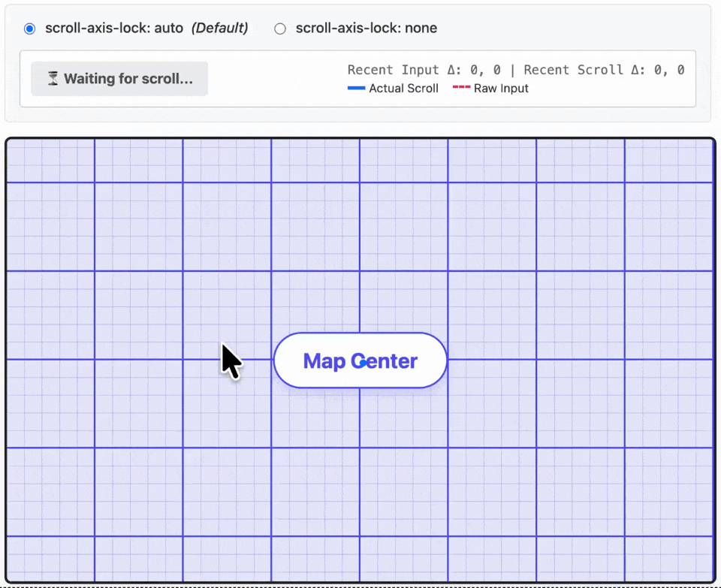Click the "Actual Scroll" legend label
The height and width of the screenshot is (588, 721).
pyautogui.click(x=404, y=89)
